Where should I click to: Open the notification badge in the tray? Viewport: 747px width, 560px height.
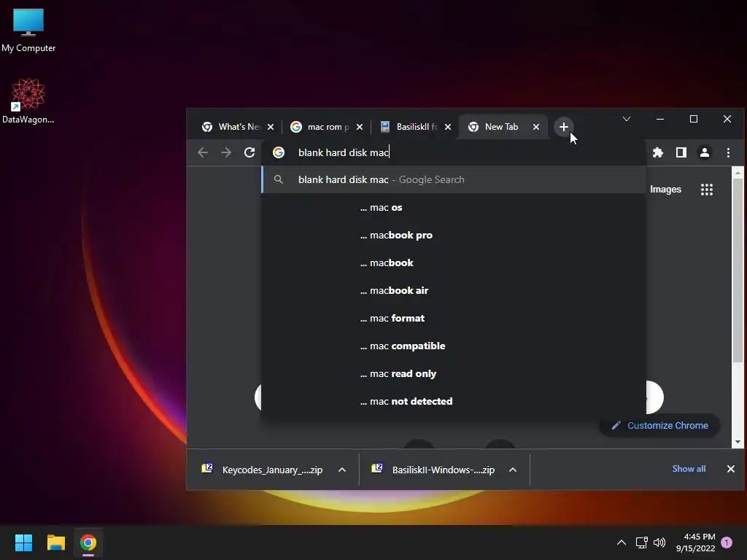pyautogui.click(x=727, y=542)
